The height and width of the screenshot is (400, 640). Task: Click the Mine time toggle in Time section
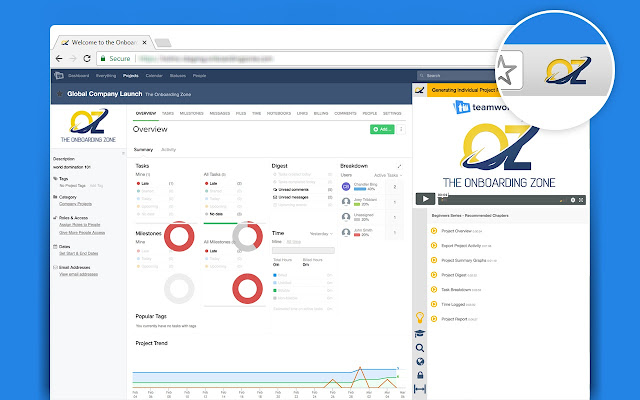click(276, 242)
